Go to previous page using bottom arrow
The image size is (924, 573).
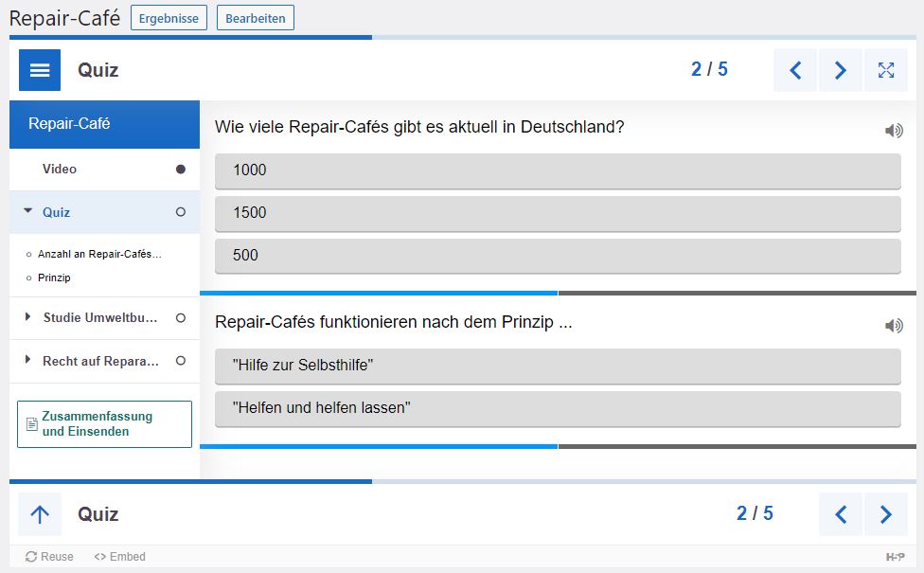841,514
